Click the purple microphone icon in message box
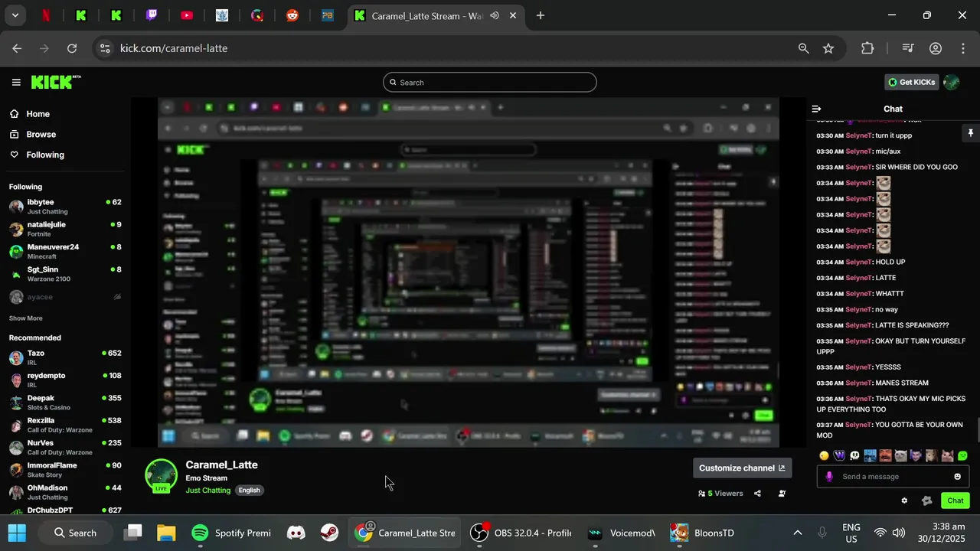This screenshot has width=980, height=551. [x=829, y=476]
